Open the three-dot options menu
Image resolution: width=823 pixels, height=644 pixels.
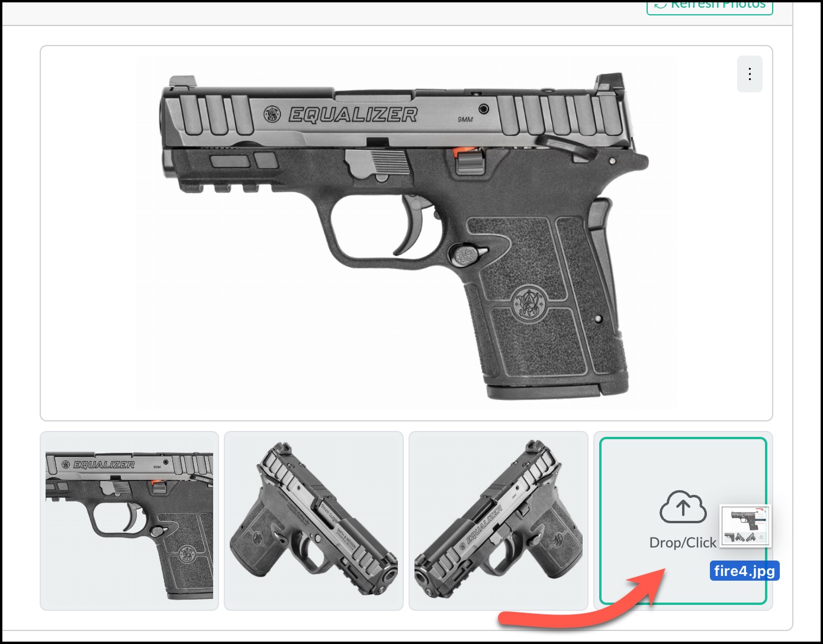[750, 74]
